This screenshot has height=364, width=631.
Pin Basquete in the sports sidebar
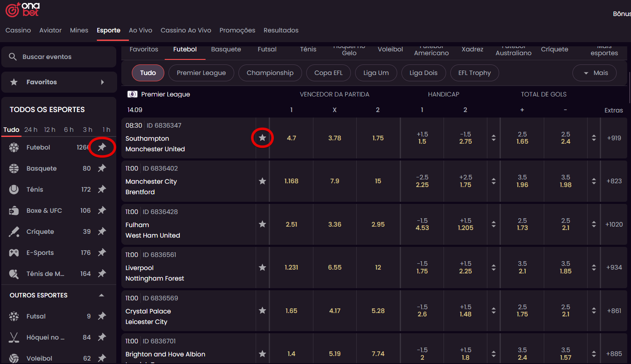pos(102,168)
